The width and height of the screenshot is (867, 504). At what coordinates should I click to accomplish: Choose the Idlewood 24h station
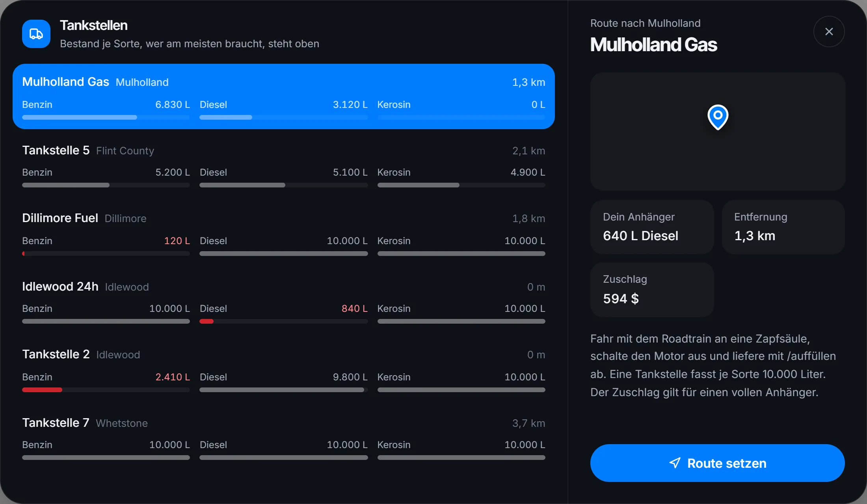(284, 301)
